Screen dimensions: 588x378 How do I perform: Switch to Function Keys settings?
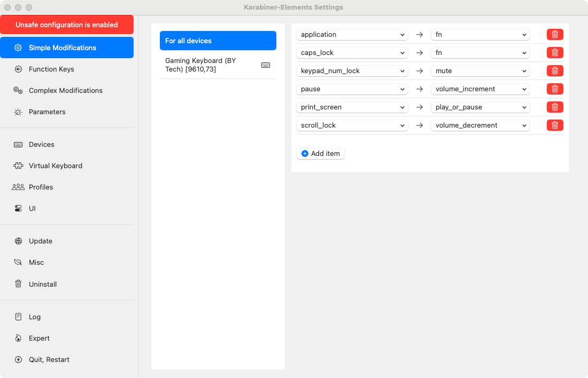(51, 69)
